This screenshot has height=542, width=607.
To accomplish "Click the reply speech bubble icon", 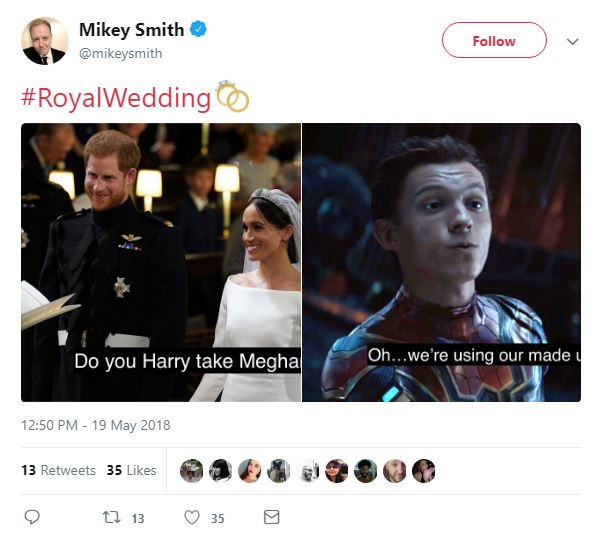I will click(32, 518).
